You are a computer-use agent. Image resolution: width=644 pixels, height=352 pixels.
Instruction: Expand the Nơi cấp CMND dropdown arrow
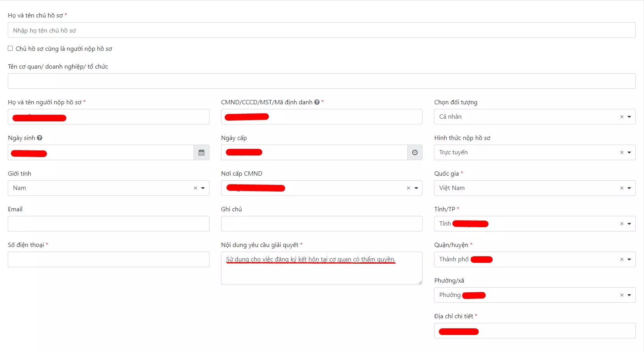416,188
